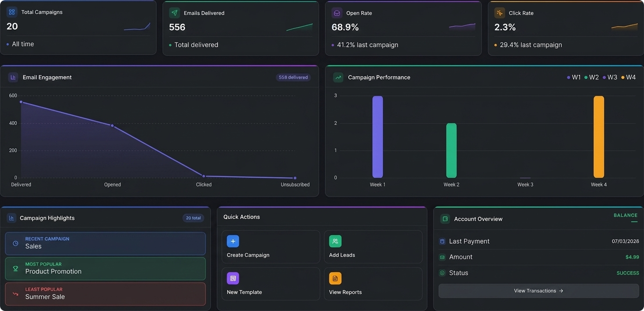The height and width of the screenshot is (311, 644).
Task: Click the Delivered data point on chart
Action: click(21, 102)
